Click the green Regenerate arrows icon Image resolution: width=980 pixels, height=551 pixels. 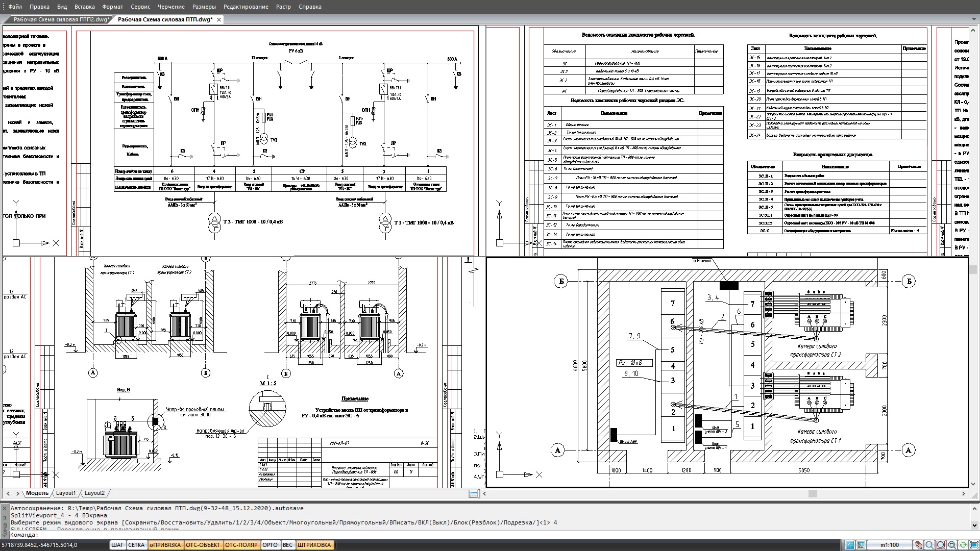point(963,545)
